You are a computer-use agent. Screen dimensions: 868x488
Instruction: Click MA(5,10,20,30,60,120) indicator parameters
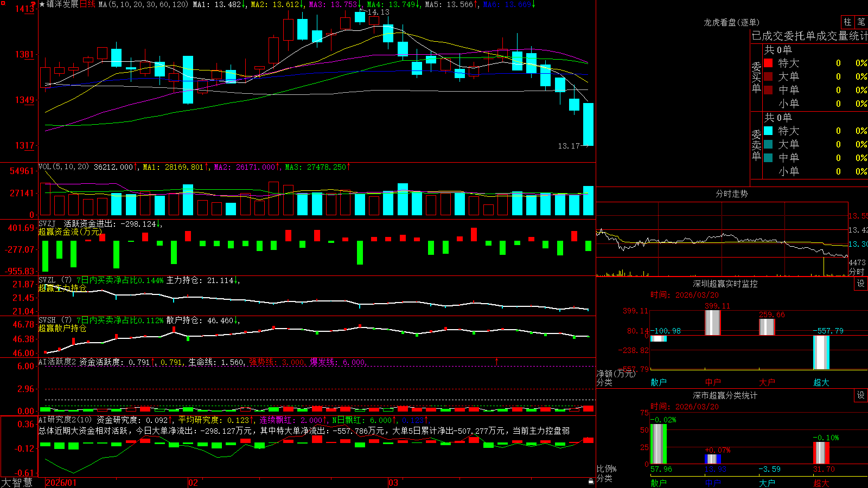pyautogui.click(x=143, y=4)
